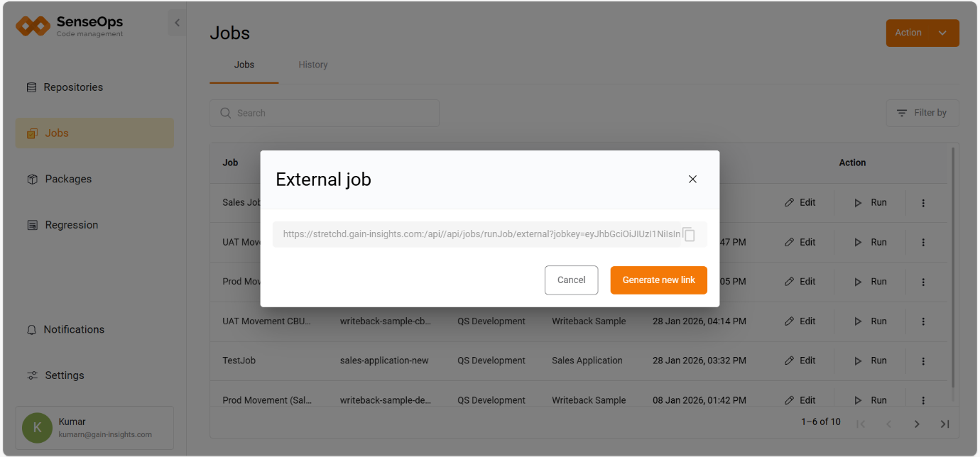This screenshot has width=980, height=457.
Task: Open the Filter by options
Action: tap(922, 113)
